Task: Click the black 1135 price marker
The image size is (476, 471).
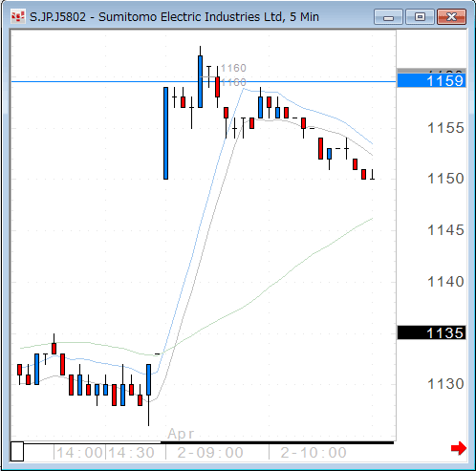Action: (x=431, y=333)
